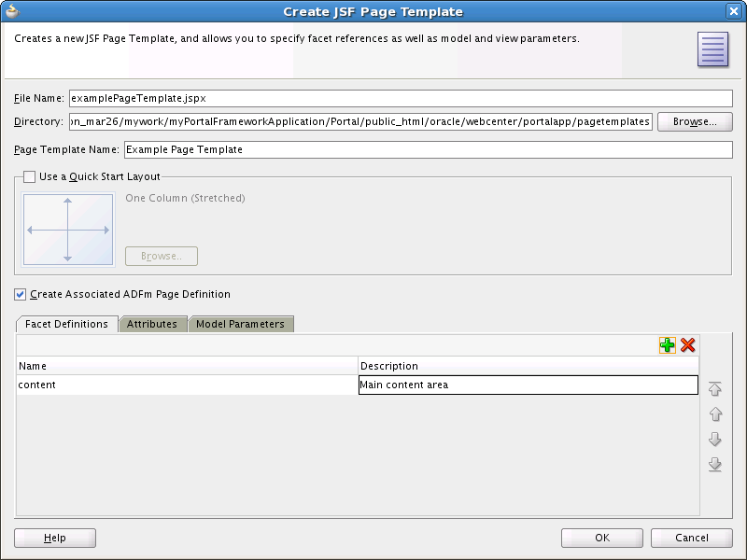This screenshot has width=747, height=560.
Task: Focus the File Name input field
Action: (x=401, y=99)
